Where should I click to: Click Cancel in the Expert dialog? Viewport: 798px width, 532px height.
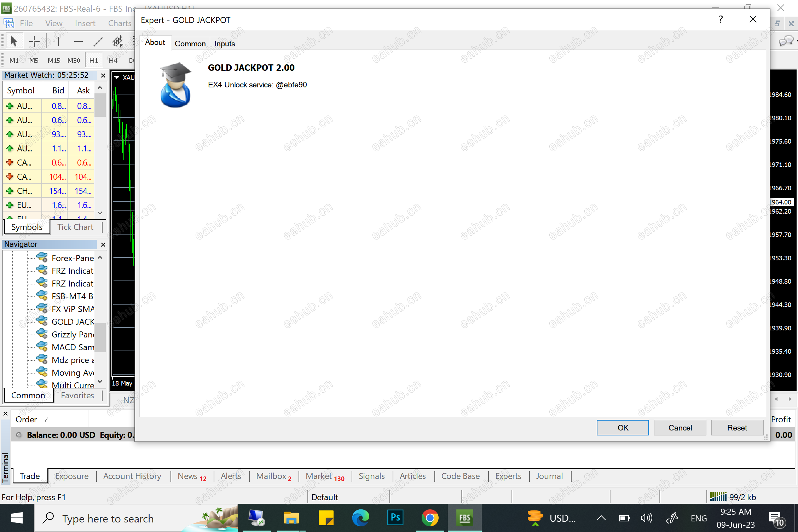point(680,428)
